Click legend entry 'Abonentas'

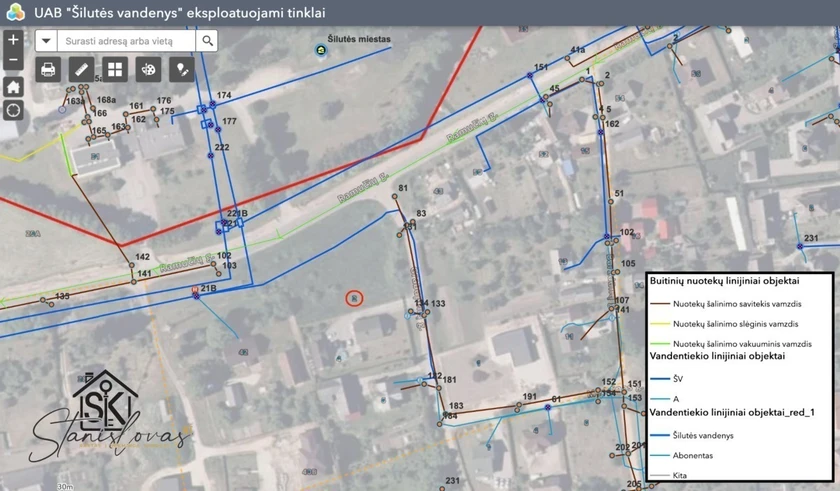pos(693,456)
